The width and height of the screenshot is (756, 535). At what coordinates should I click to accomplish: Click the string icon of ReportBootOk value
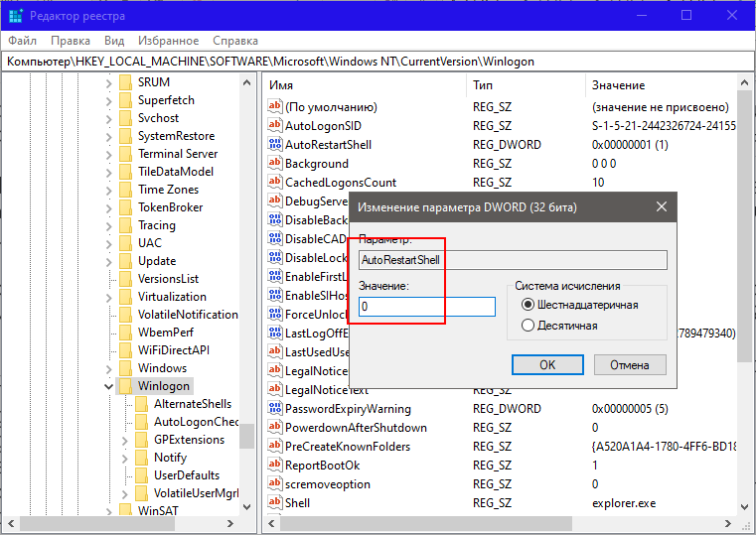(275, 465)
